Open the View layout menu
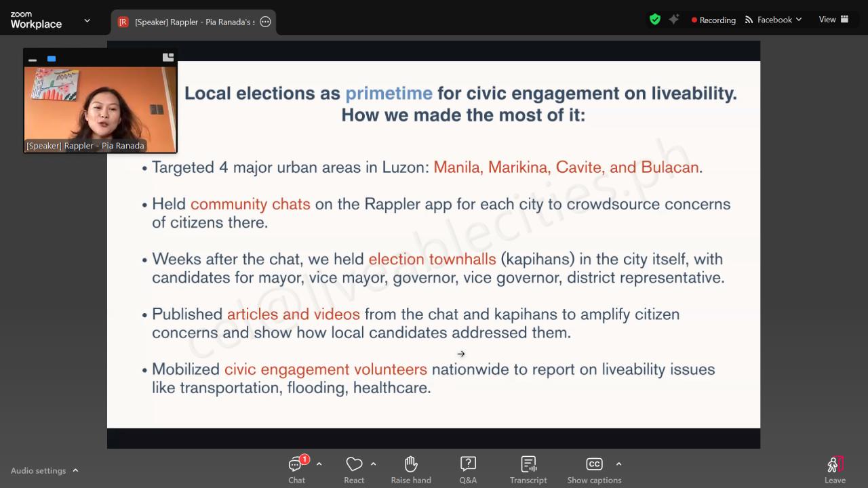Viewport: 868px width, 488px height. (833, 20)
